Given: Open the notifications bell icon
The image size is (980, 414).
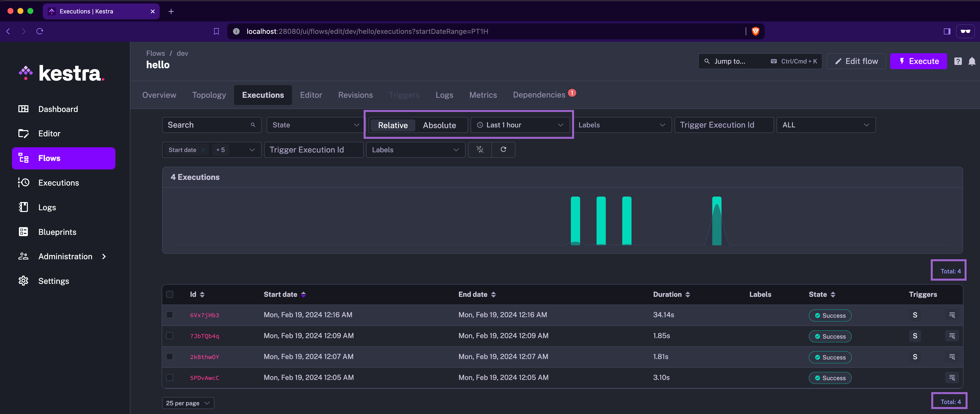Looking at the screenshot, I should (972, 61).
